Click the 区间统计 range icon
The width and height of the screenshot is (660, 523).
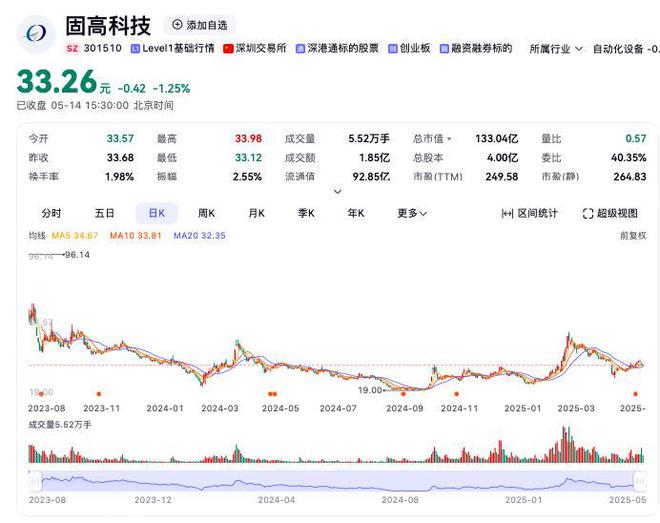click(507, 214)
